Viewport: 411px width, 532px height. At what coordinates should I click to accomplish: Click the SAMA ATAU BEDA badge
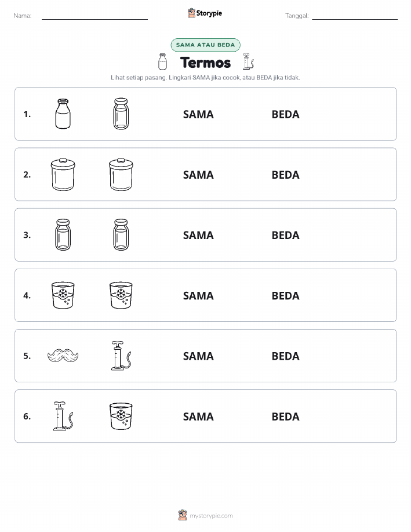(205, 45)
